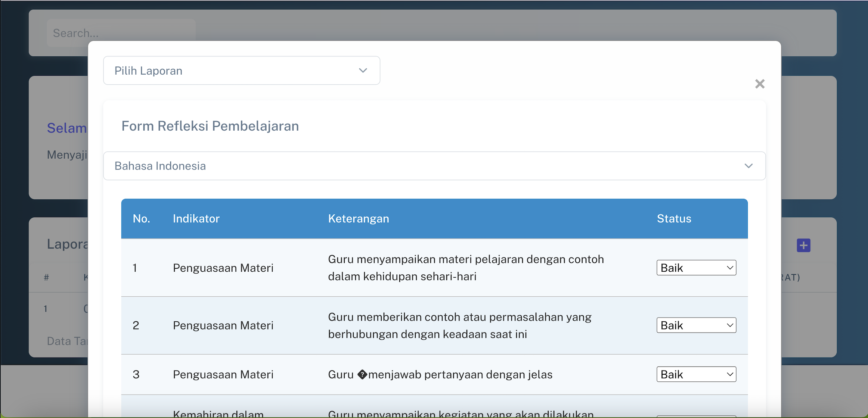Close the reflection form modal
Screen dimensions: 868x418
click(759, 84)
